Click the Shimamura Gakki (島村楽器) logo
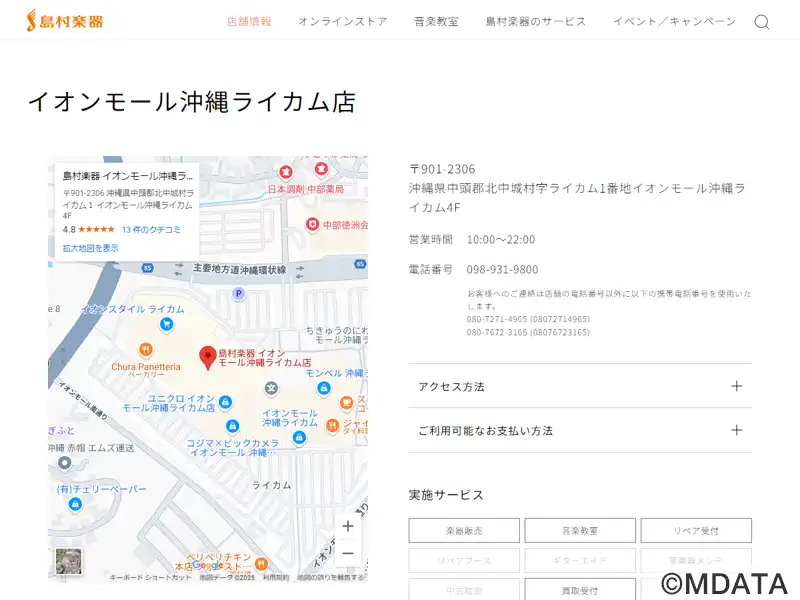The height and width of the screenshot is (600, 800). point(65,21)
